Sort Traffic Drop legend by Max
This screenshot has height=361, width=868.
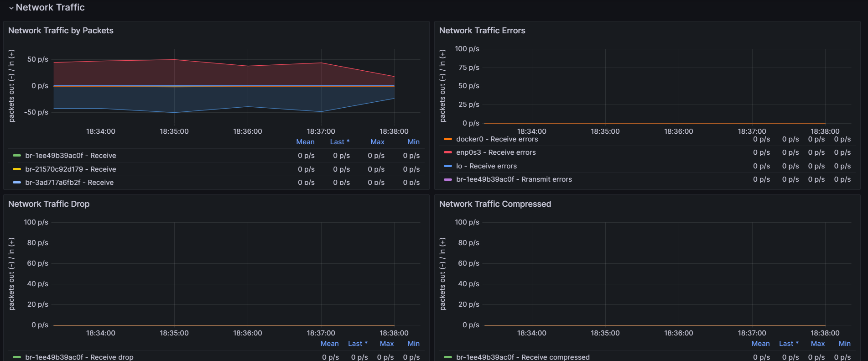click(387, 344)
